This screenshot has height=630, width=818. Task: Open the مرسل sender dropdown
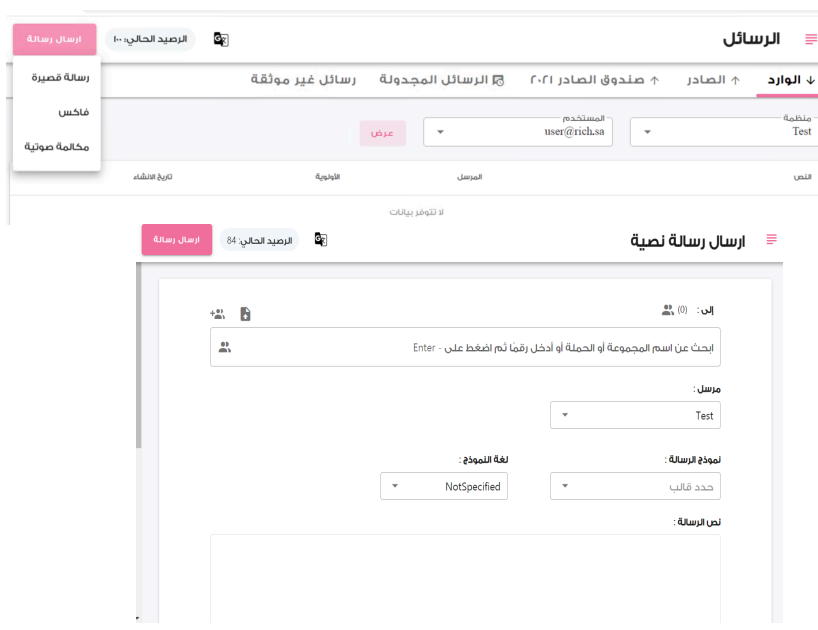coord(635,415)
